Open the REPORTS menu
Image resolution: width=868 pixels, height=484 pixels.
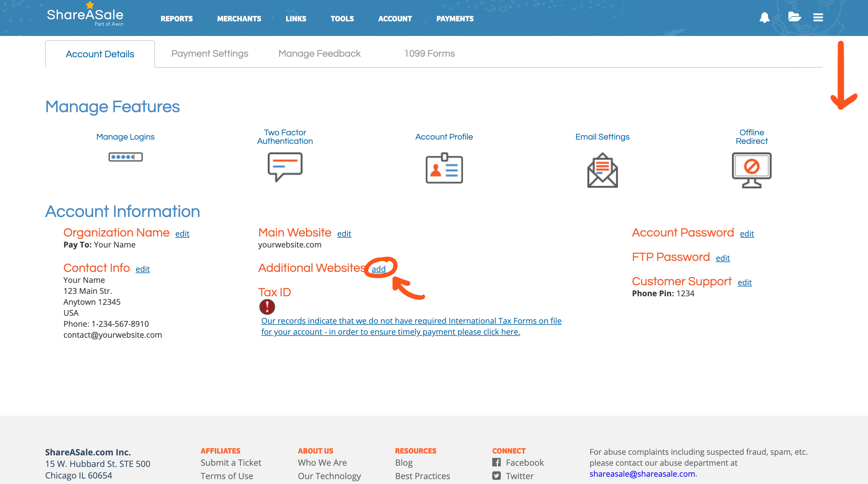pyautogui.click(x=177, y=19)
